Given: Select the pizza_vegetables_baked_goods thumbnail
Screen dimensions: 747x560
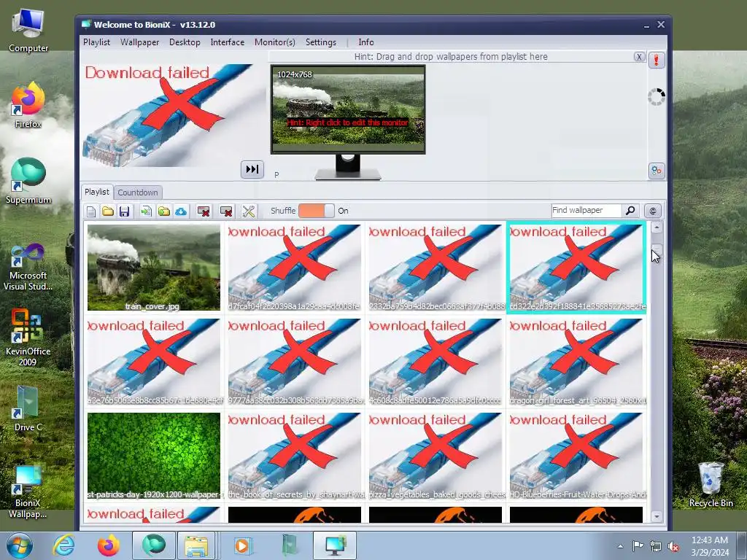Looking at the screenshot, I should click(x=436, y=456).
